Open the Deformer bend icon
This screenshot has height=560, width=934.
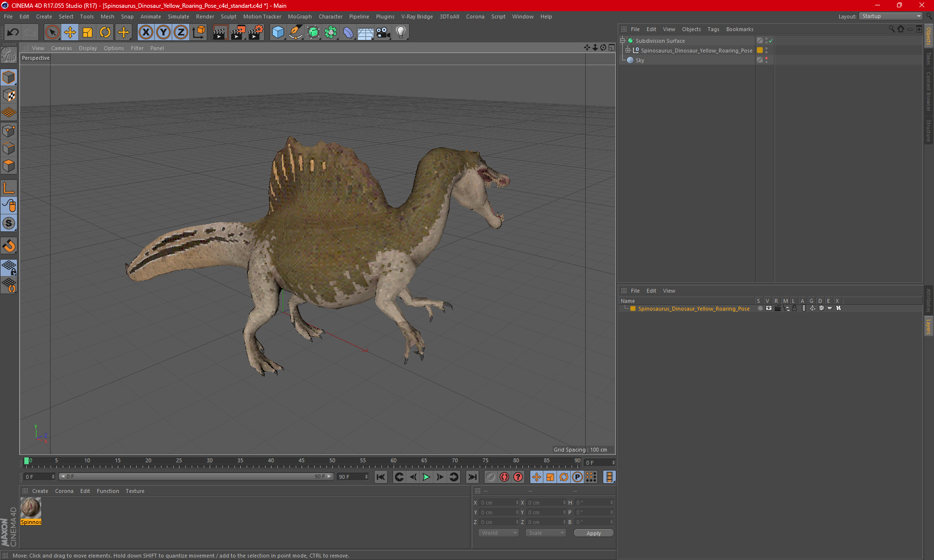click(x=348, y=33)
